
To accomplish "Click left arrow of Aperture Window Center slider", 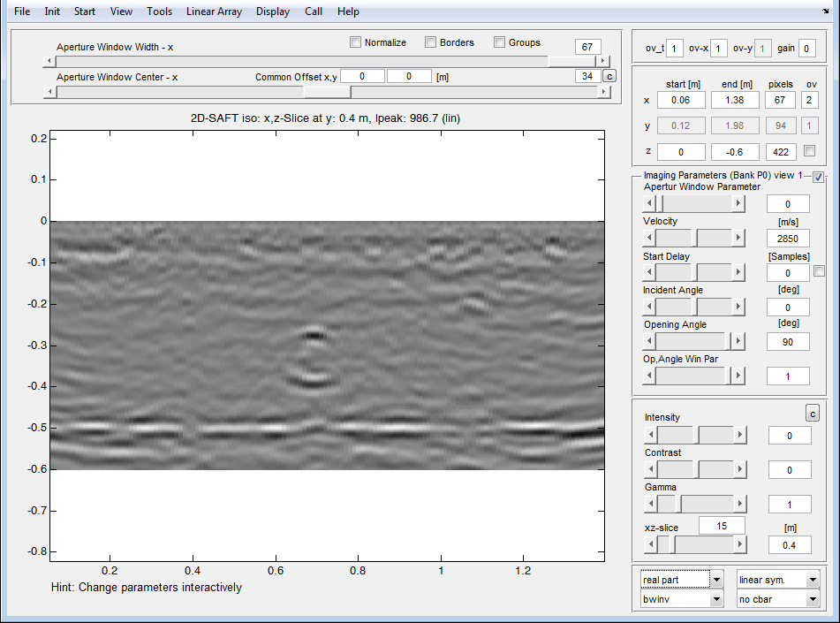I will tap(49, 92).
